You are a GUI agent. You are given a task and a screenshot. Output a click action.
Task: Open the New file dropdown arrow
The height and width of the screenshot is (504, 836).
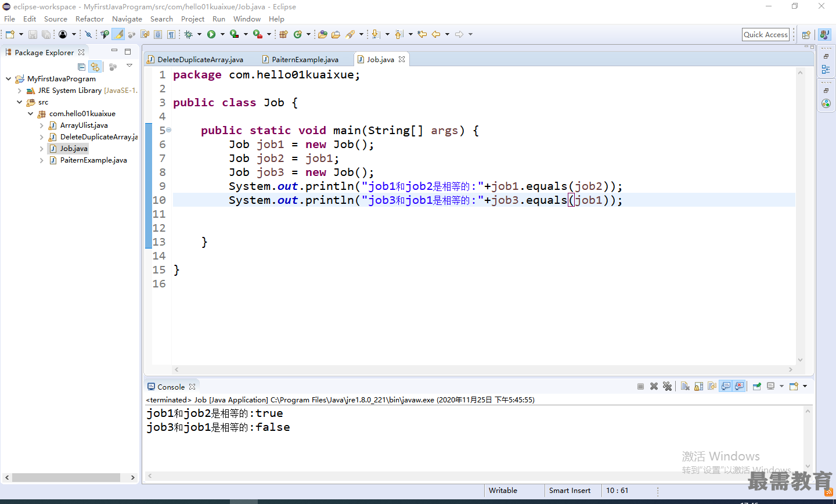tap(21, 34)
